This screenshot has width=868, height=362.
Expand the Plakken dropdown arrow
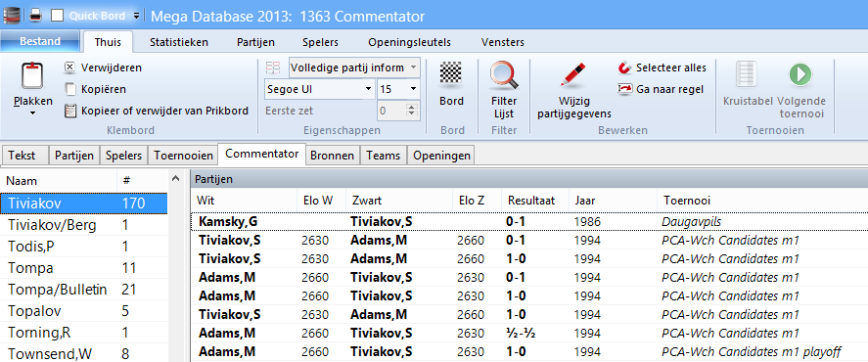pyautogui.click(x=32, y=113)
